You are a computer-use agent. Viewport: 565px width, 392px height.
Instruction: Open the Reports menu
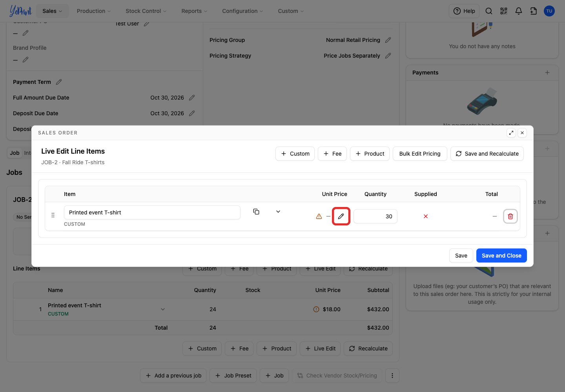(194, 11)
